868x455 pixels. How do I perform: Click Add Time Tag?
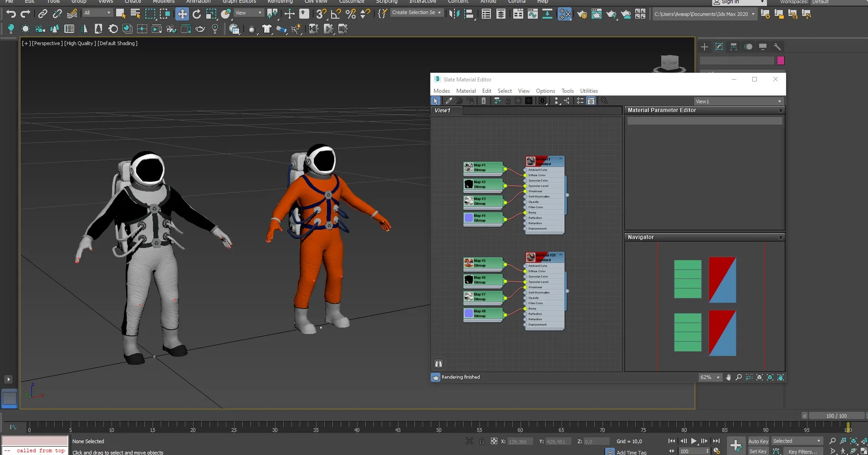(x=631, y=452)
